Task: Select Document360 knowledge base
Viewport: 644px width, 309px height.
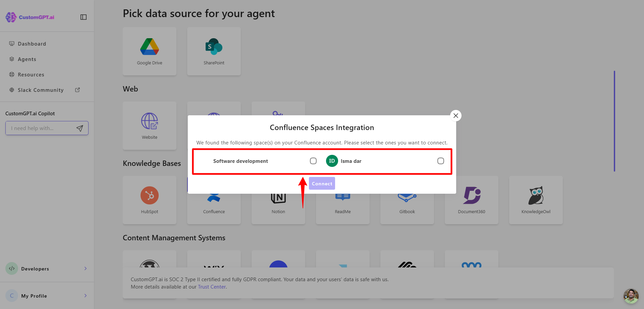Action: pos(472,200)
